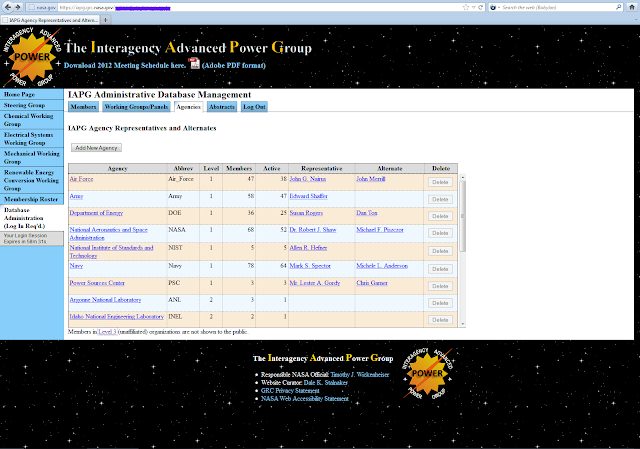Open the Power Sources Center link
Image resolution: width=640 pixels, height=449 pixels.
click(x=97, y=283)
